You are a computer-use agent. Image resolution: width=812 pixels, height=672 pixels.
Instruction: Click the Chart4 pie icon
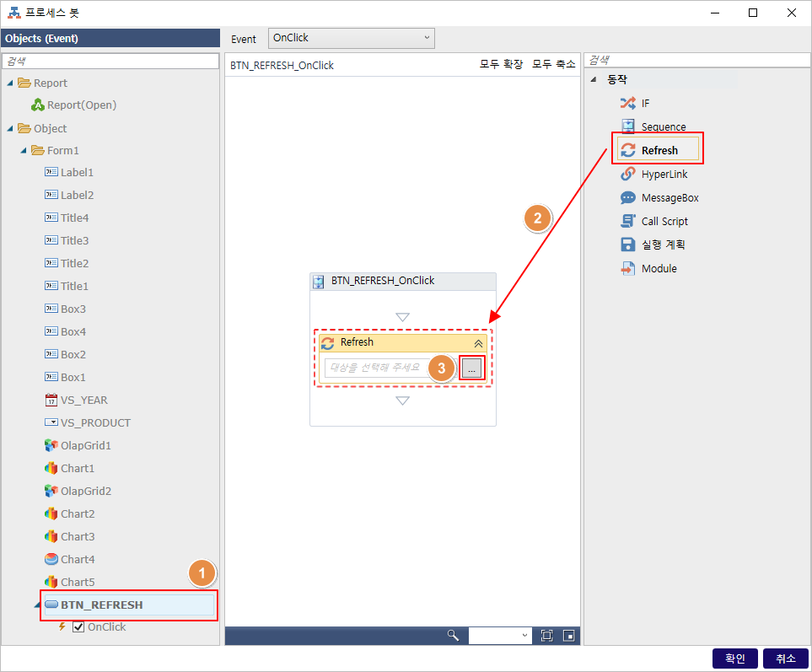point(51,559)
